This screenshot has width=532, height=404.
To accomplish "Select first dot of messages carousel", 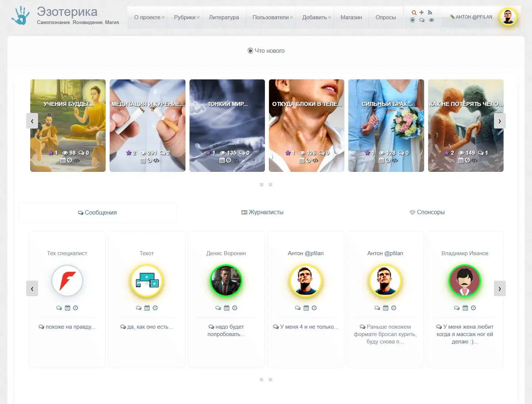I will [262, 380].
